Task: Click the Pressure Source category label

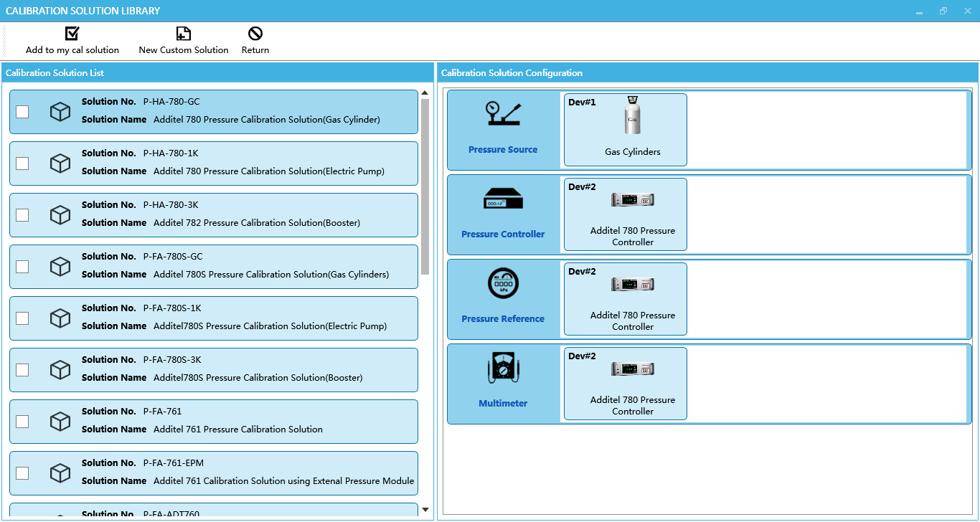Action: click(x=503, y=150)
